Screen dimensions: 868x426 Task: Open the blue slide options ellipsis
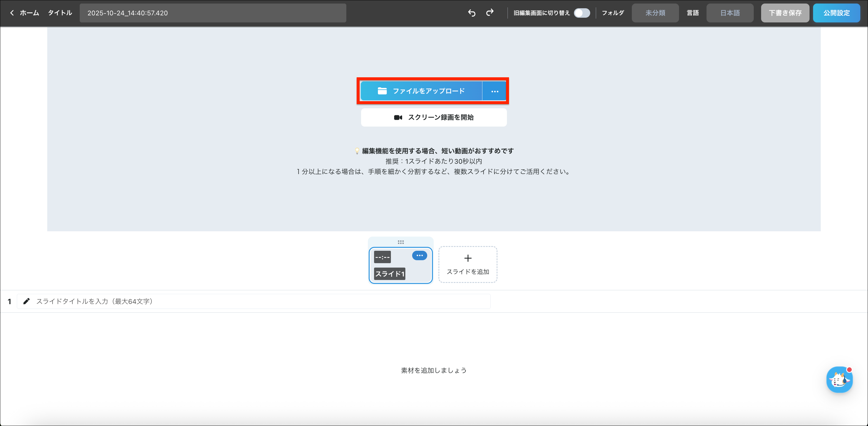(x=419, y=255)
